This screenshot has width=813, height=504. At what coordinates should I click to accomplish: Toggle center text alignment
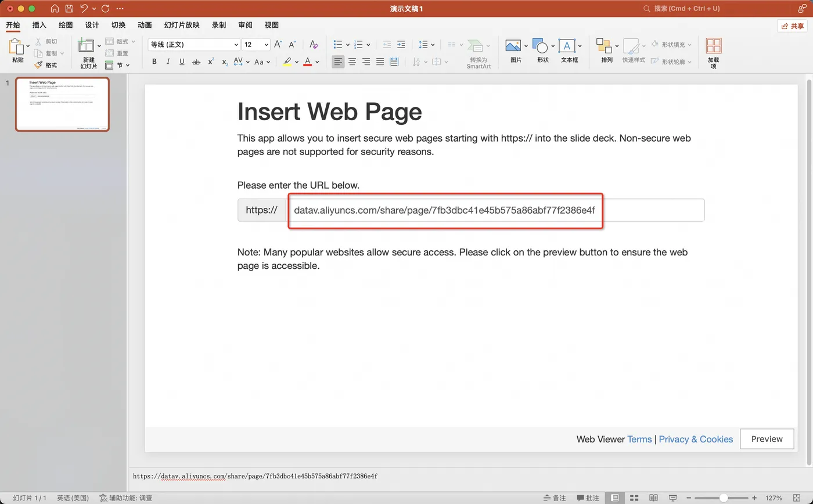(x=352, y=62)
